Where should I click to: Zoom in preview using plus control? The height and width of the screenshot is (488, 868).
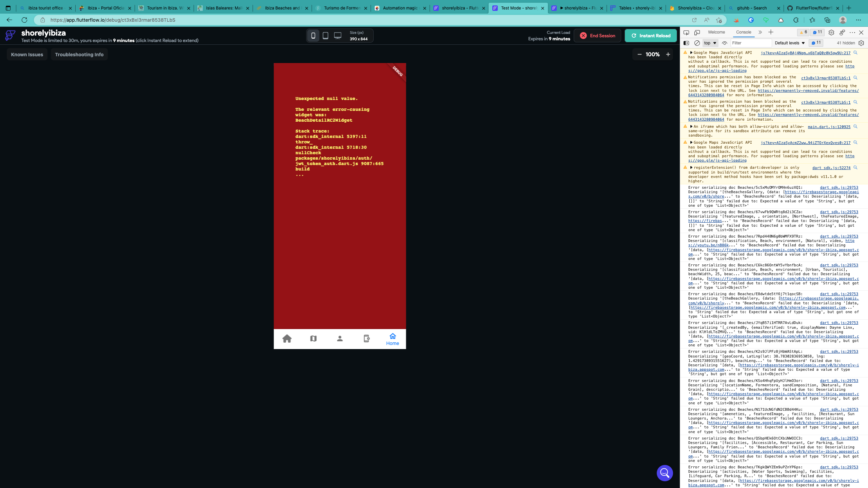[x=668, y=54]
